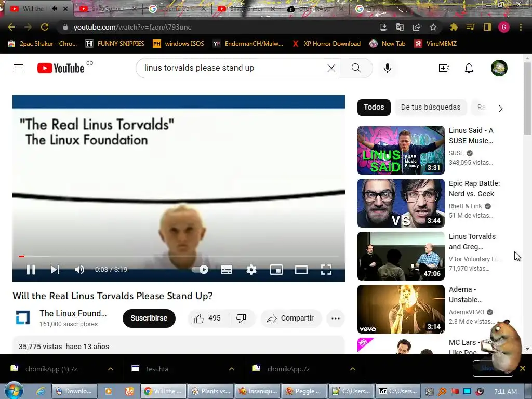Toggle autoplay switch in player
The height and width of the screenshot is (399, 532).
(200, 270)
